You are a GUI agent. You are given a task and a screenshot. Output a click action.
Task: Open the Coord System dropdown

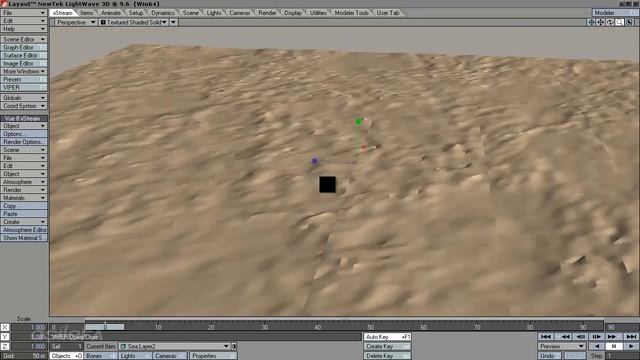click(24, 106)
